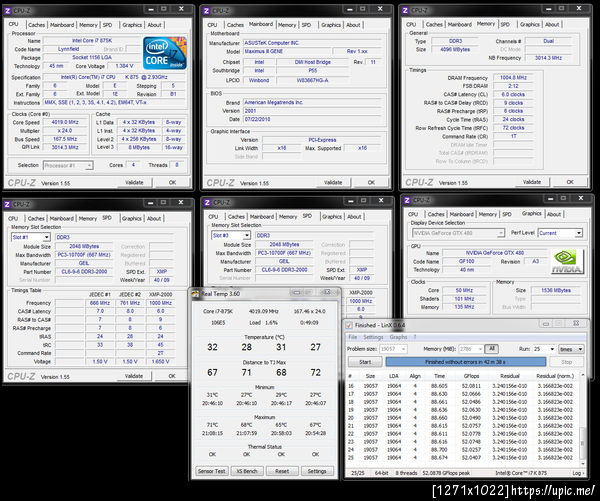
Task: Click the Z icon of the Mainboard CPU-Z window
Action: tap(207, 11)
